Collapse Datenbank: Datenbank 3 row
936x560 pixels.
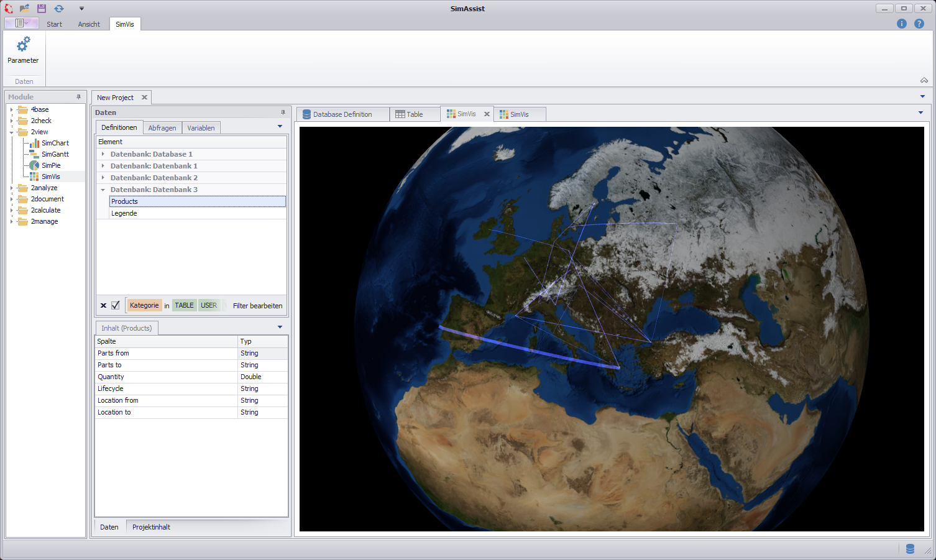coord(103,190)
